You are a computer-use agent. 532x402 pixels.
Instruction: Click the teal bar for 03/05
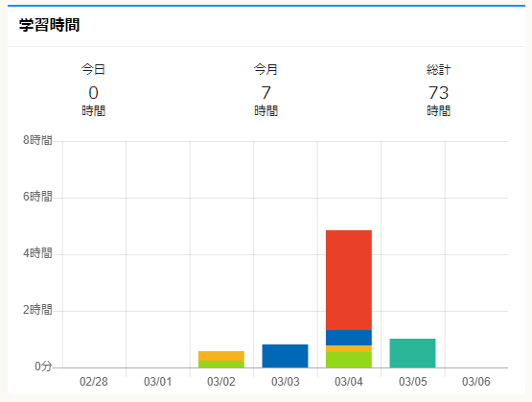pyautogui.click(x=412, y=353)
